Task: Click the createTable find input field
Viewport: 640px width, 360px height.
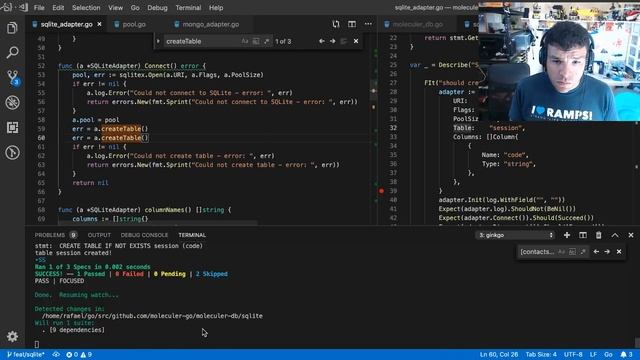Action: (201, 41)
